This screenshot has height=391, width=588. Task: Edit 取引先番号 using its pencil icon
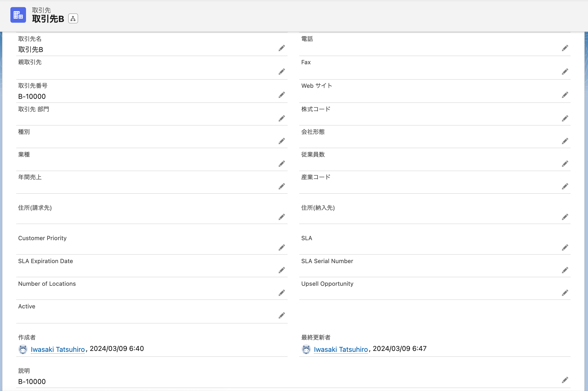[x=281, y=95]
